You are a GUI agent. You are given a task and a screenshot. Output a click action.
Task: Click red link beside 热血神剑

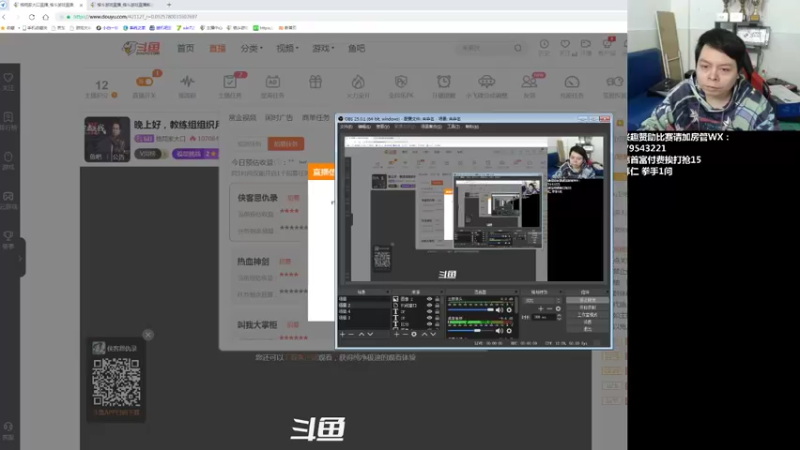point(285,262)
